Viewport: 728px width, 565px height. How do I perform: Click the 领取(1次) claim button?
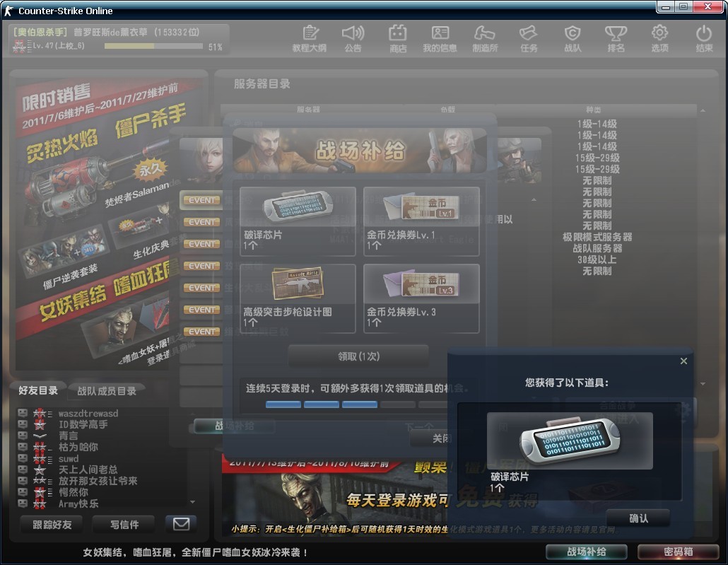358,356
